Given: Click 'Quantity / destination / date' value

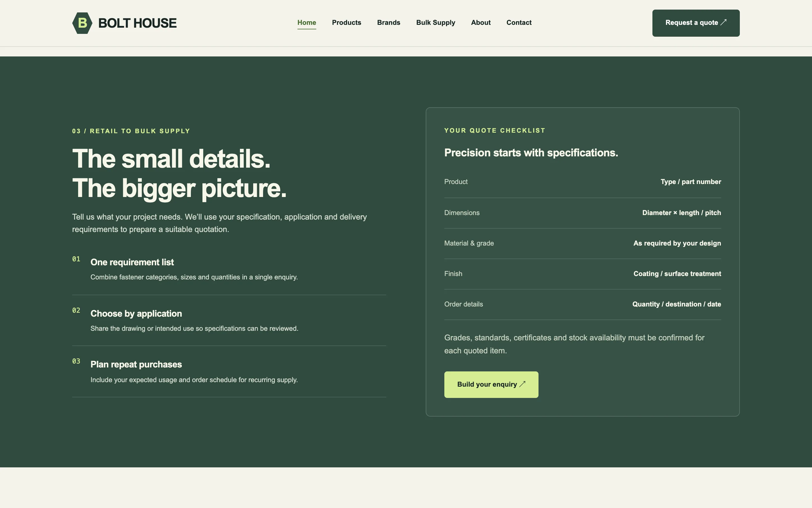Looking at the screenshot, I should pos(677,305).
